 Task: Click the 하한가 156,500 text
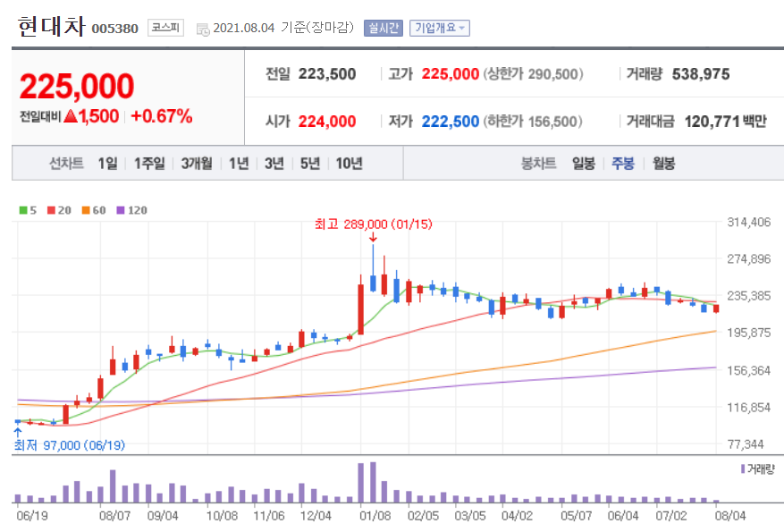pyautogui.click(x=533, y=121)
